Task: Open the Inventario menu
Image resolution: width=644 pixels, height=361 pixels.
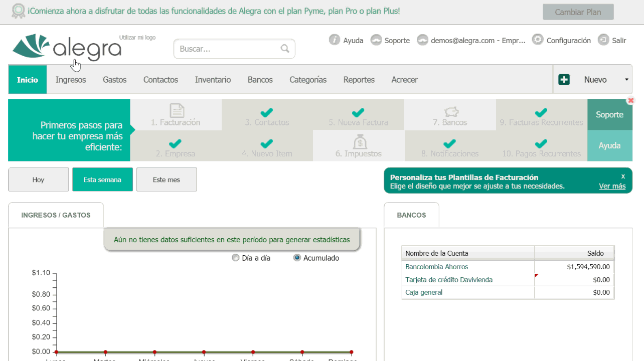Action: click(x=213, y=79)
